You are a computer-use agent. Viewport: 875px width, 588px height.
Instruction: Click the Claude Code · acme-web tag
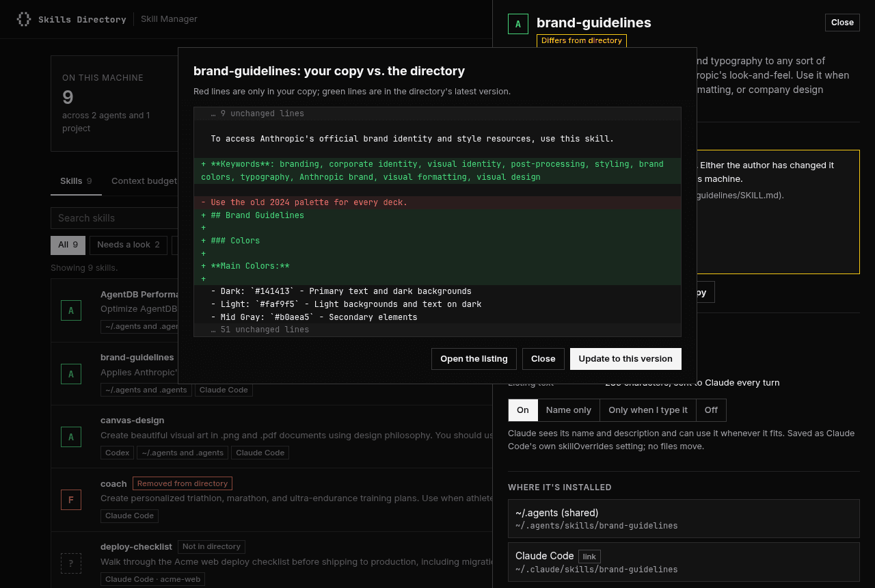click(x=152, y=579)
